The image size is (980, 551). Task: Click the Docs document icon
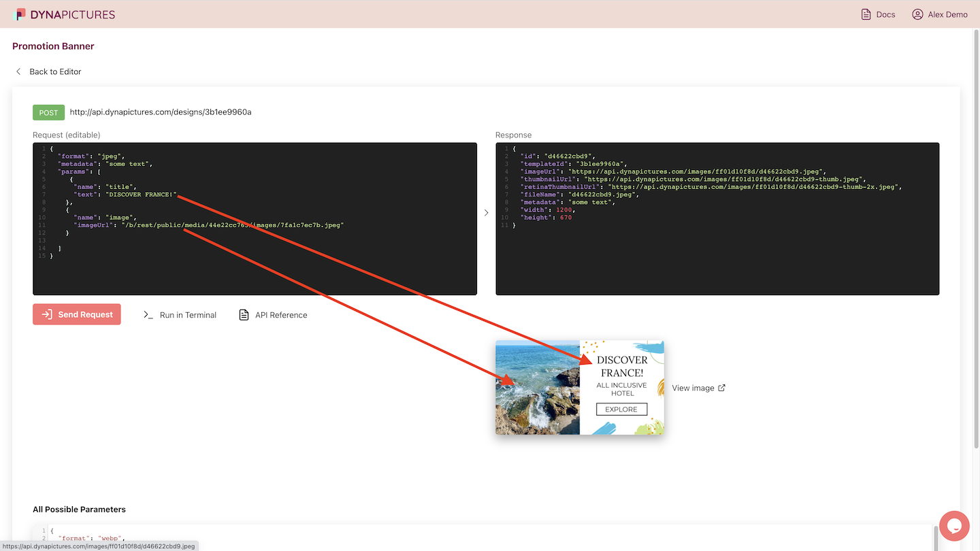(x=866, y=14)
